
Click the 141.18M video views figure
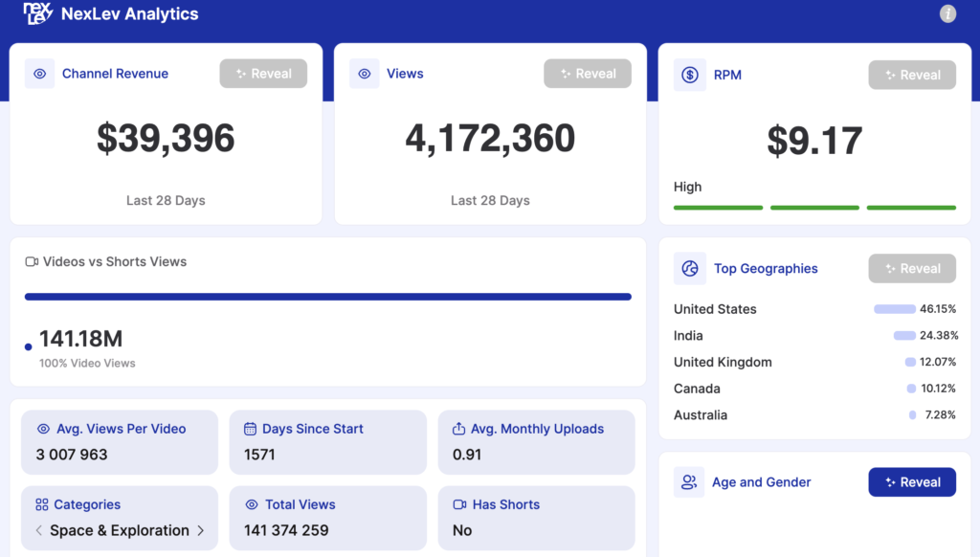pos(81,339)
